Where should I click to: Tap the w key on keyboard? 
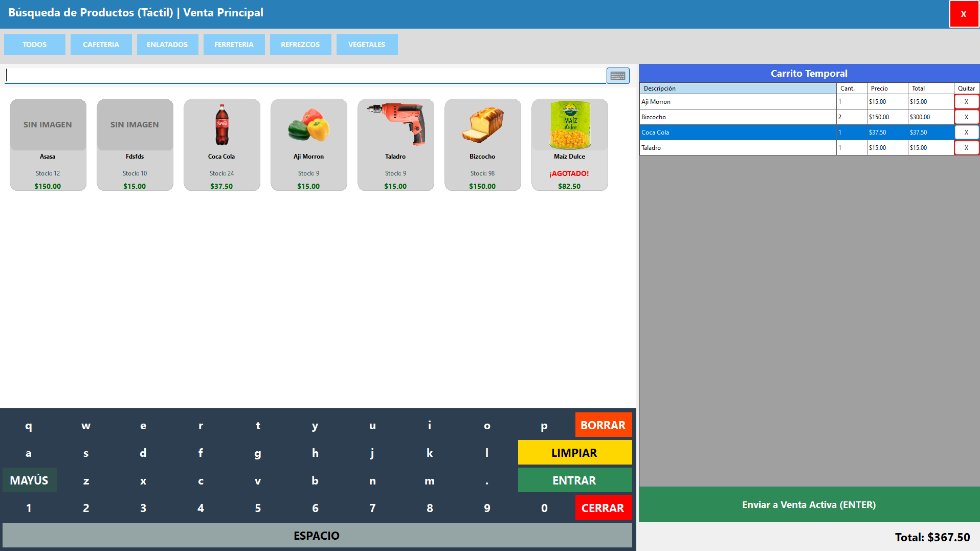pyautogui.click(x=86, y=425)
